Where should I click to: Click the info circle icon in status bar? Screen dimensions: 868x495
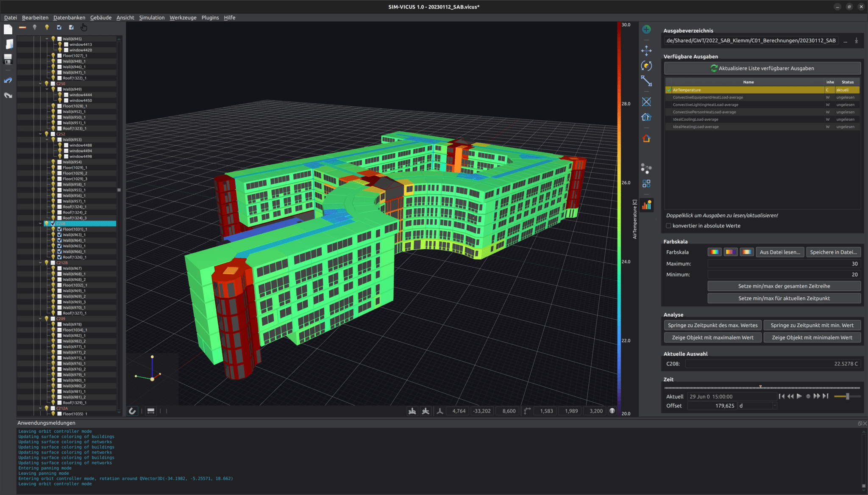coord(612,411)
